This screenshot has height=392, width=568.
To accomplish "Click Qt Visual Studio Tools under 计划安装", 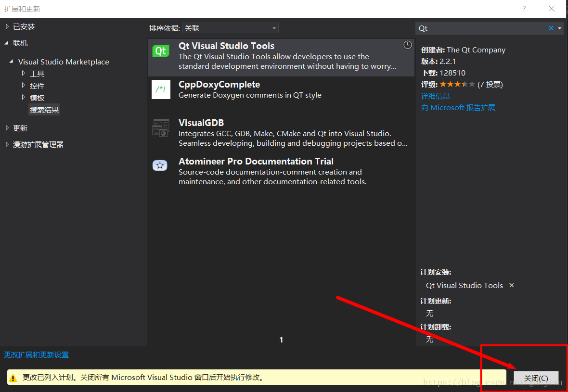I will (x=465, y=286).
